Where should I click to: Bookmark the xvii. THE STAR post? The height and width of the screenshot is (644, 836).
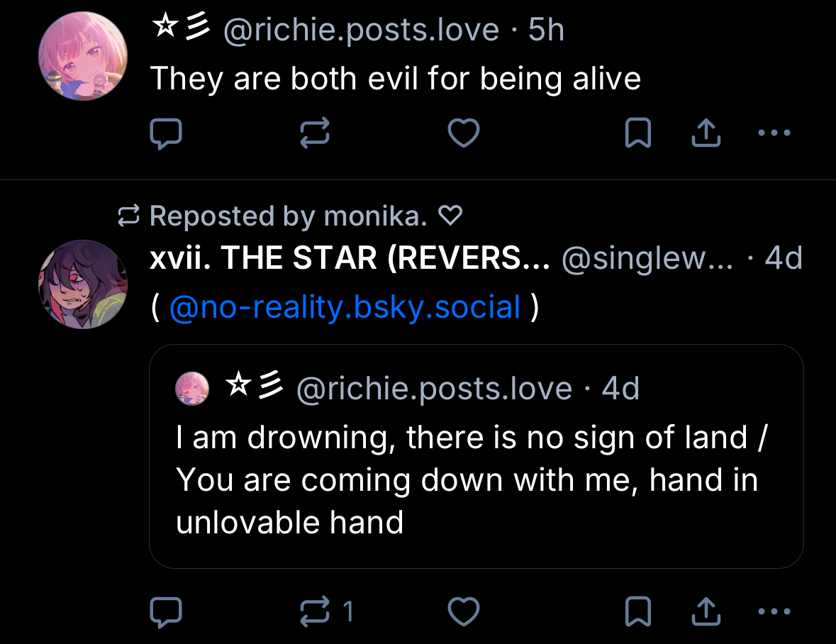pyautogui.click(x=637, y=611)
